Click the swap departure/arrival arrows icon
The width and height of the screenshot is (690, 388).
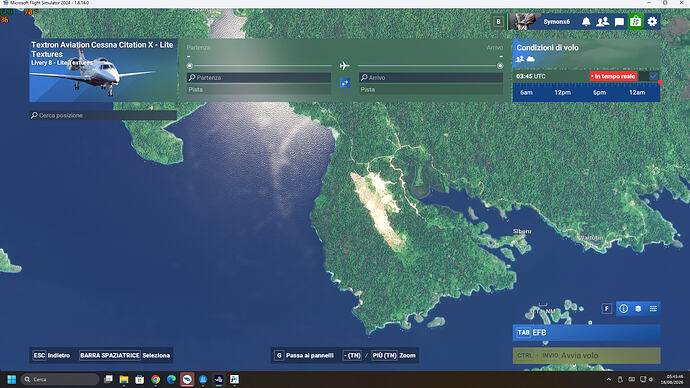(x=345, y=83)
